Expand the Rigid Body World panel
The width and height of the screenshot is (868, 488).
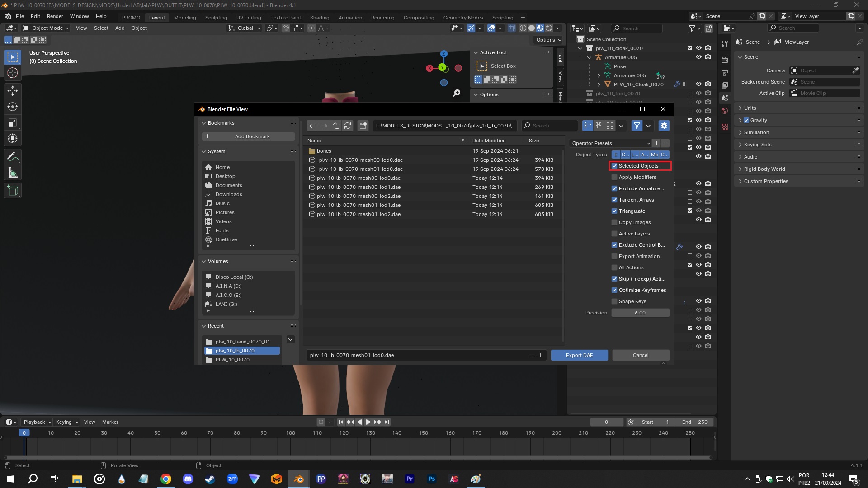pos(764,169)
